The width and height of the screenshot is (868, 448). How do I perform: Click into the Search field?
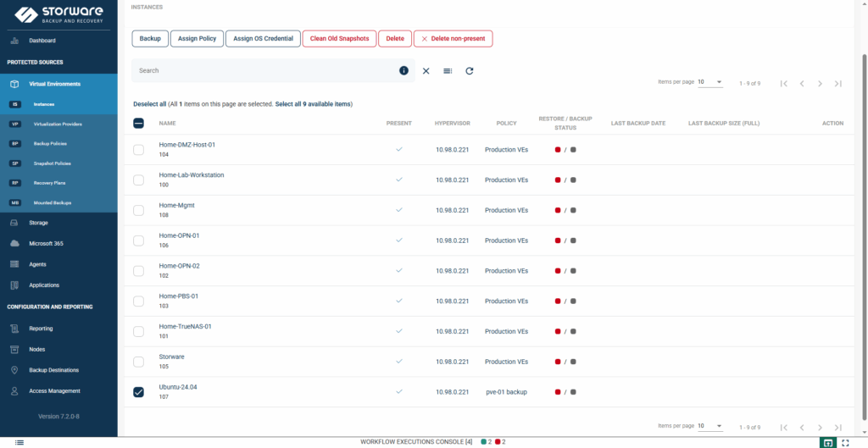(x=263, y=71)
